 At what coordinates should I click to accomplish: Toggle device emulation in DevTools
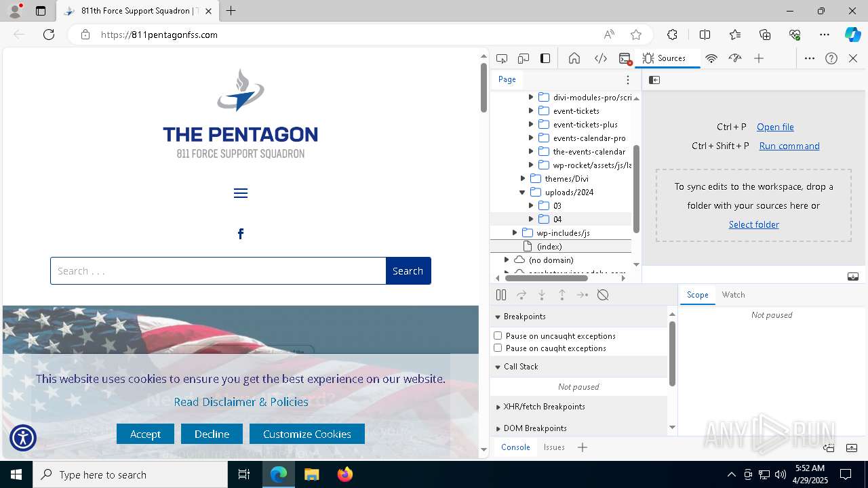point(524,58)
